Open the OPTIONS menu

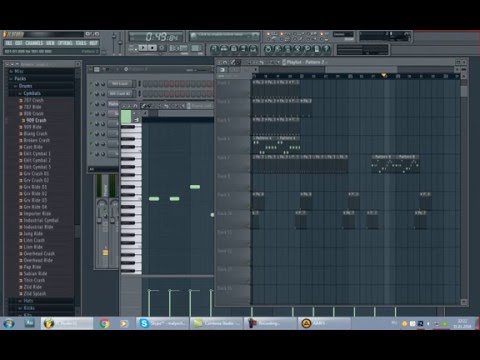(65, 43)
